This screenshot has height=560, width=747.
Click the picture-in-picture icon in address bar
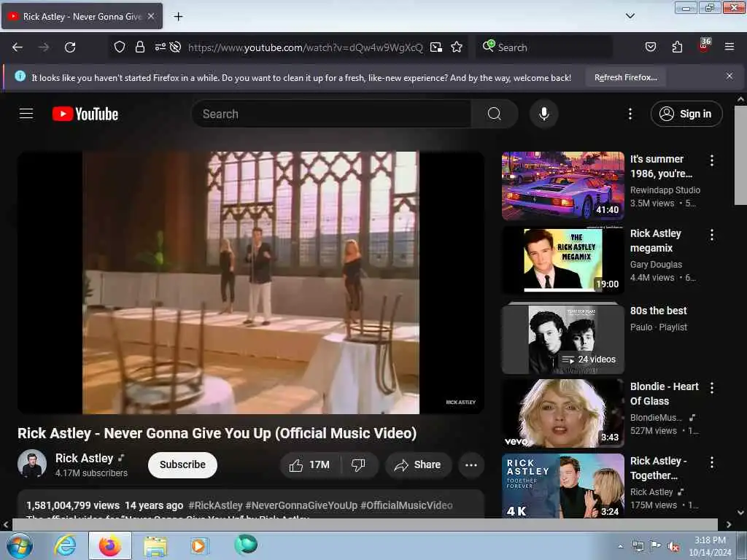coord(436,47)
